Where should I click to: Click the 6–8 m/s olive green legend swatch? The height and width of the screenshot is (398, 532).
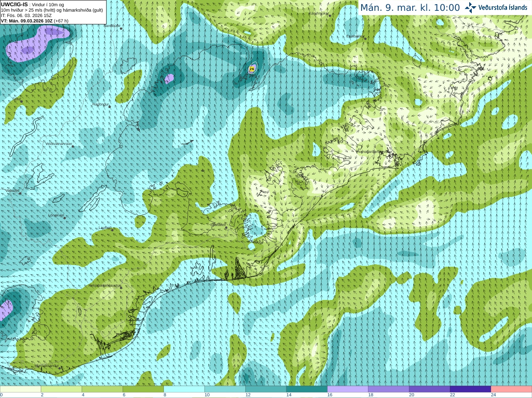click(x=143, y=389)
